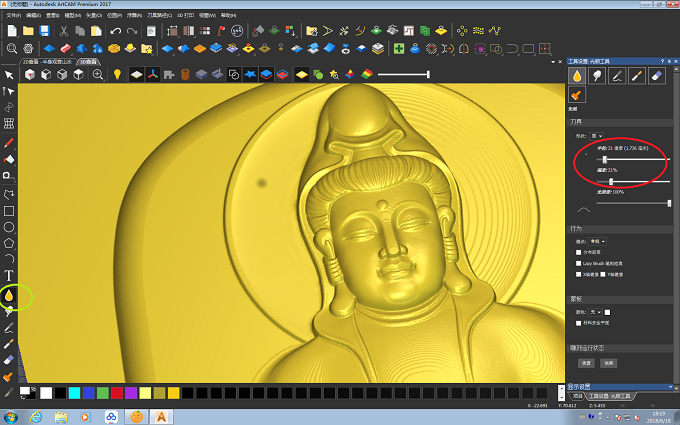Select the arrow Select tool in left sidebar
This screenshot has width=680, height=425.
coord(9,75)
